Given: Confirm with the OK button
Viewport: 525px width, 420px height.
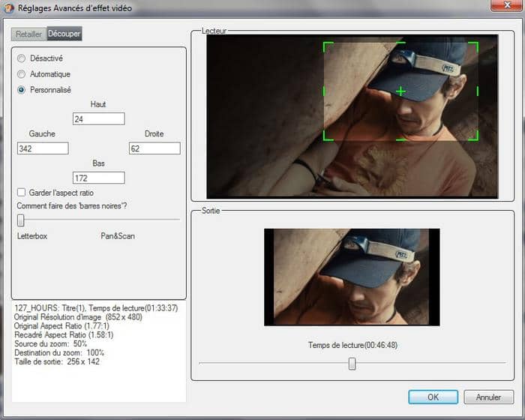Looking at the screenshot, I should pos(433,397).
